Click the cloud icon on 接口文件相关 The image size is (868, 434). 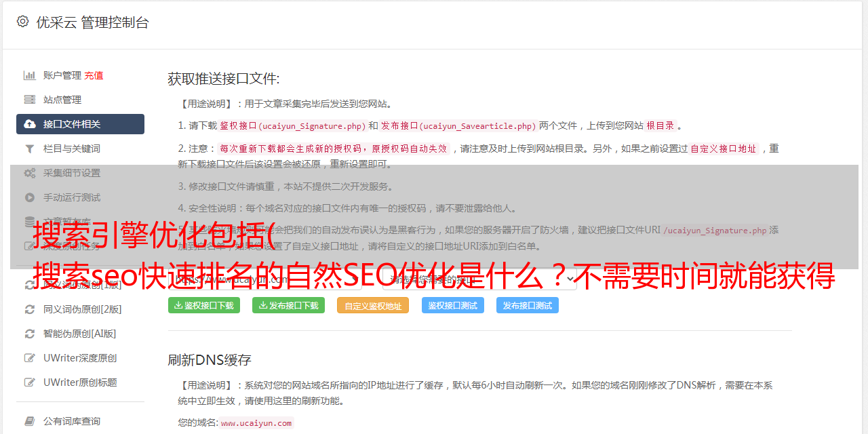click(x=30, y=124)
